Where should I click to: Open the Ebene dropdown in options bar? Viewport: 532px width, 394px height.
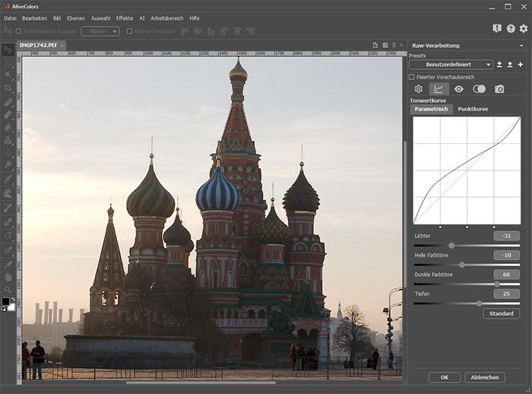100,31
